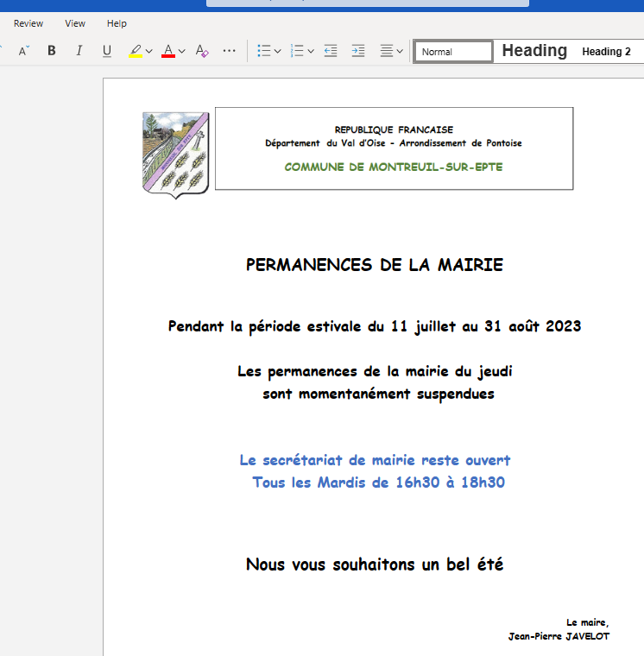Click the 'Jean-Pierre JAVELOT' name
The width and height of the screenshot is (644, 656).
[x=559, y=636]
